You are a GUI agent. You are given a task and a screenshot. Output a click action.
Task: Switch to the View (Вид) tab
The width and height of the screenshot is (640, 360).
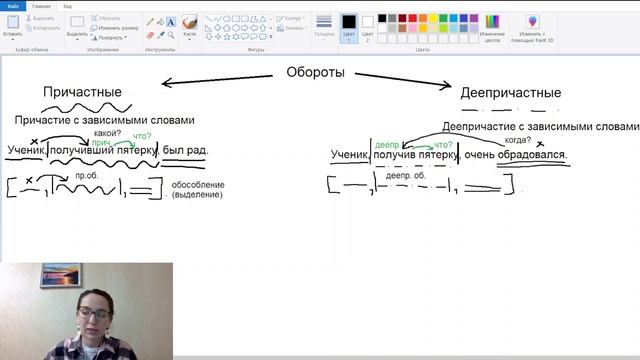pos(67,6)
